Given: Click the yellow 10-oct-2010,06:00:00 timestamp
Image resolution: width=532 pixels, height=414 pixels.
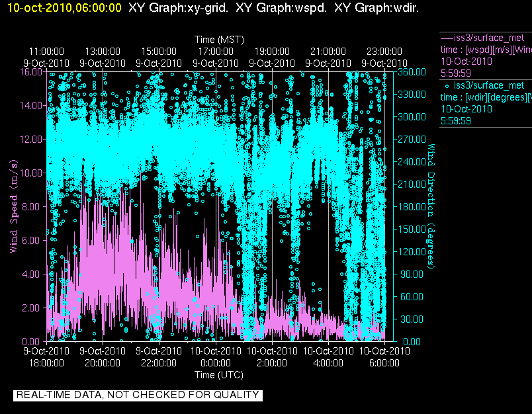Looking at the screenshot, I should coord(64,8).
